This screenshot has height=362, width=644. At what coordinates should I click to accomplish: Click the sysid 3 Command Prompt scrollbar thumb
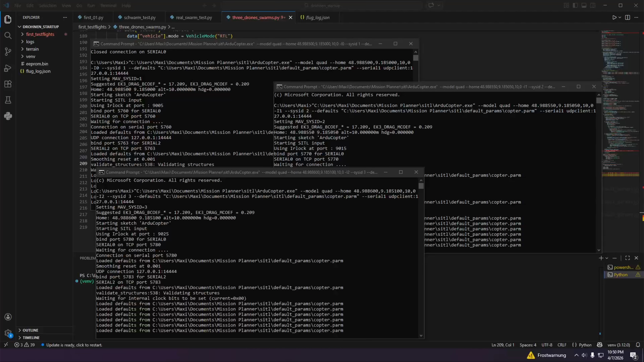tap(421, 186)
